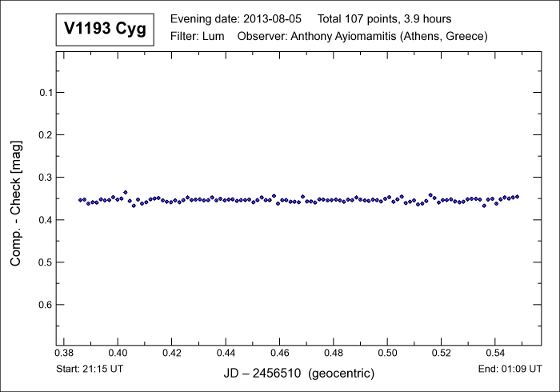Click the last data point on the right

(517, 197)
